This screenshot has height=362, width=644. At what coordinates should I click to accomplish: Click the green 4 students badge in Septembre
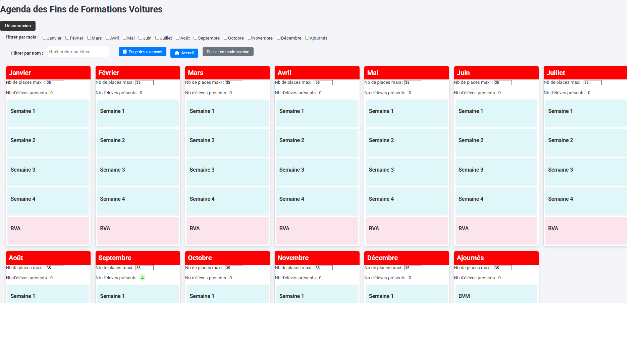click(x=143, y=278)
